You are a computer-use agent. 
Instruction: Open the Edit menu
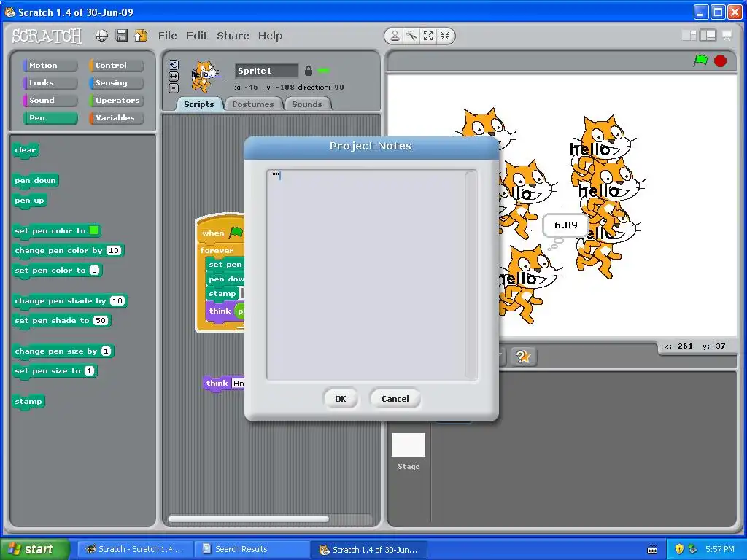point(197,36)
